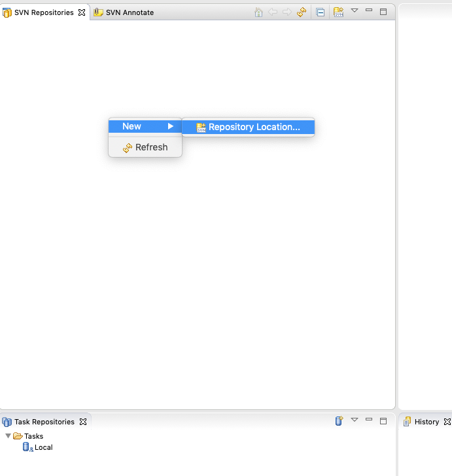Select New in the context menu
The height and width of the screenshot is (476, 452).
coord(145,126)
